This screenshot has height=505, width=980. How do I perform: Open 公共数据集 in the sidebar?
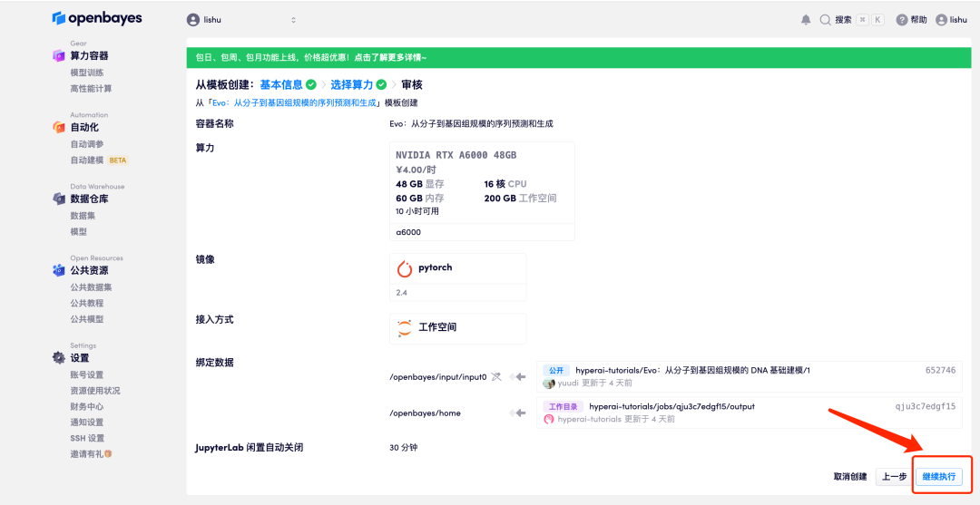point(91,287)
